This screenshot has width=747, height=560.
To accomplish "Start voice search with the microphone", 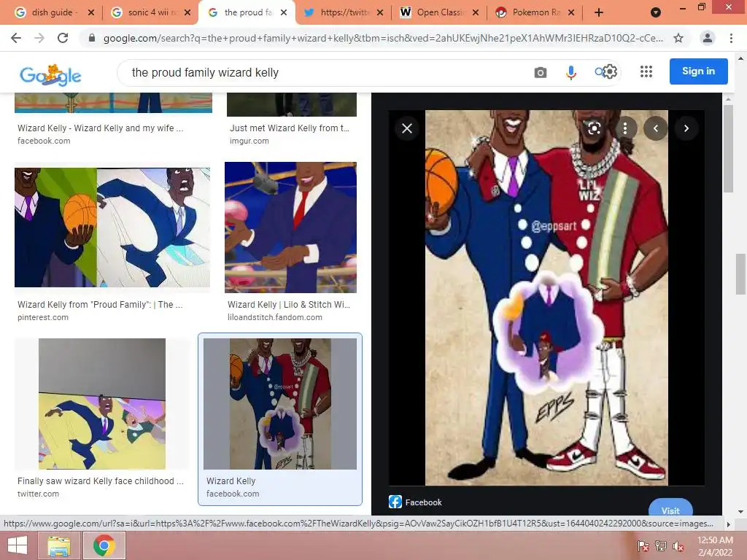I will pos(570,72).
